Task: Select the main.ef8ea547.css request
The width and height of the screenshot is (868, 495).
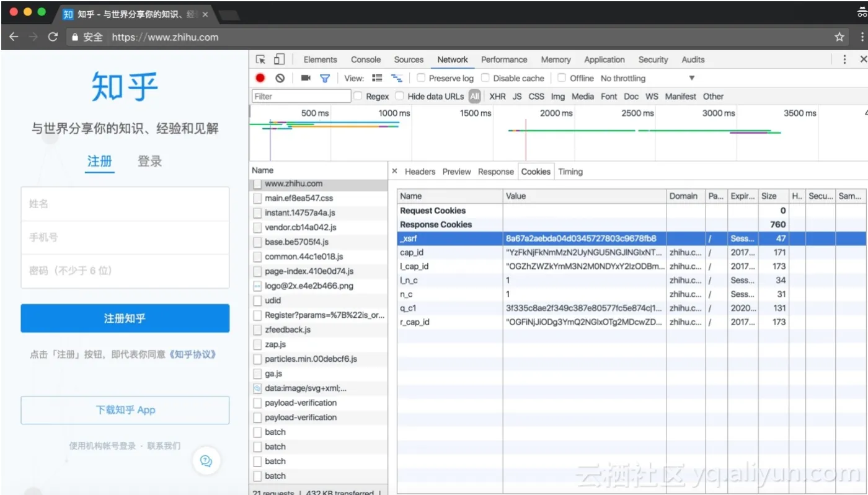Action: (x=319, y=198)
